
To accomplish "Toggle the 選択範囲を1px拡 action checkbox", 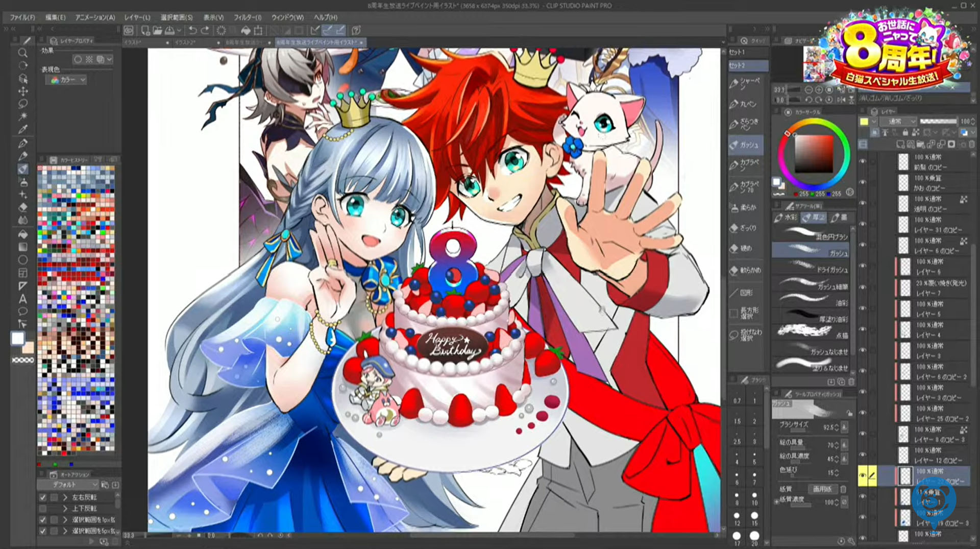I will 43,520.
